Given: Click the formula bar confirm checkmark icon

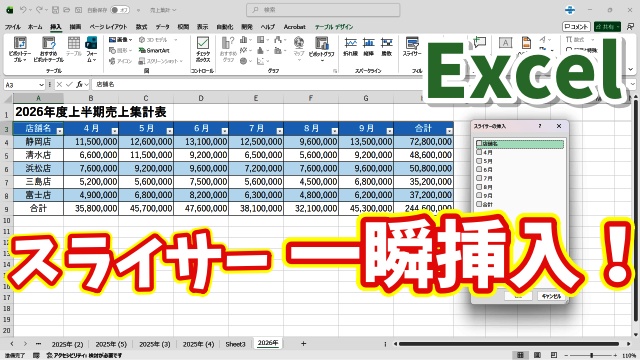Looking at the screenshot, I should [69, 84].
